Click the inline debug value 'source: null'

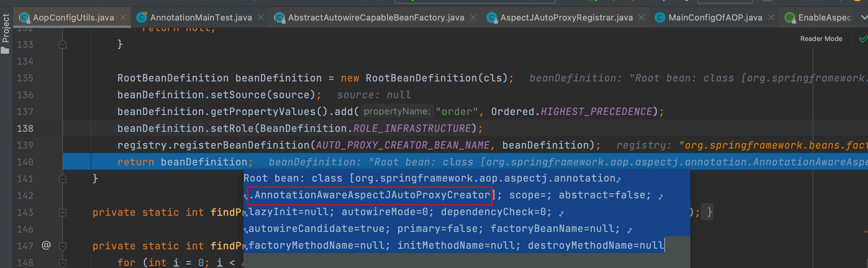pyautogui.click(x=374, y=95)
